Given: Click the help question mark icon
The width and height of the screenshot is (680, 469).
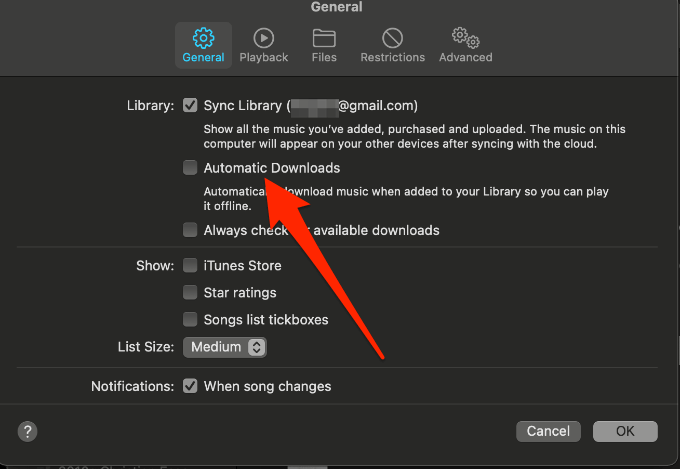Looking at the screenshot, I should coord(27,431).
